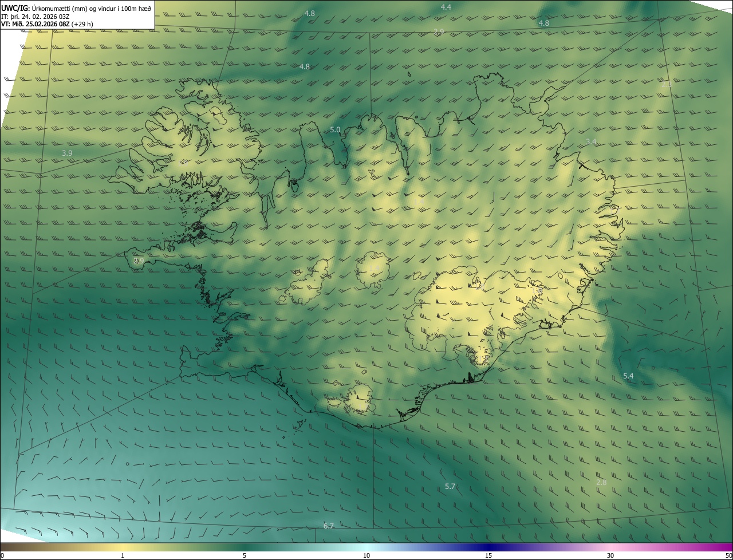Image resolution: width=733 pixels, height=560 pixels.
Task: Click the 5.7 value label on the map
Action: point(450,486)
